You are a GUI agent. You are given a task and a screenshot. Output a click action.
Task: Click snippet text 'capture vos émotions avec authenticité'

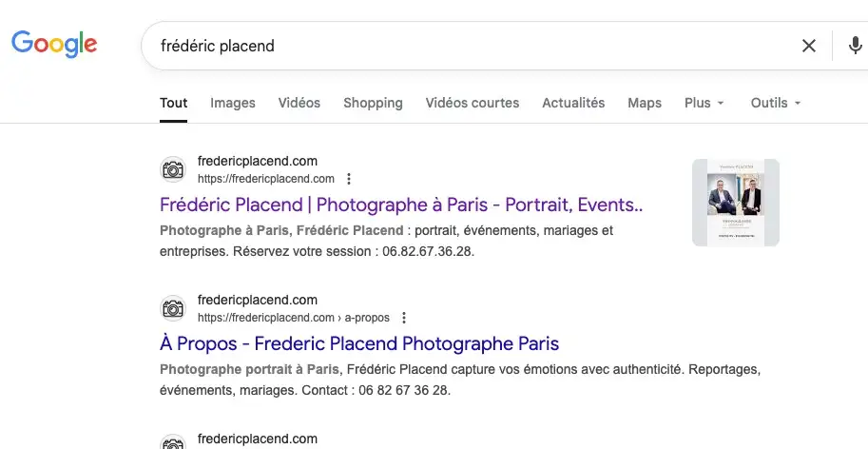[x=567, y=369]
